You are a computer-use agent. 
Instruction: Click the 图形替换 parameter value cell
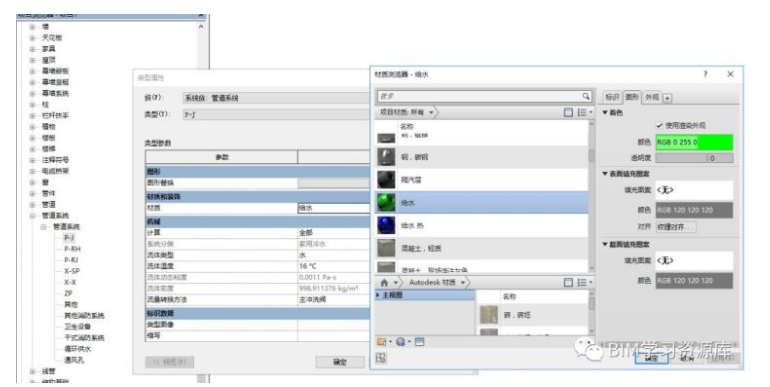pos(333,183)
